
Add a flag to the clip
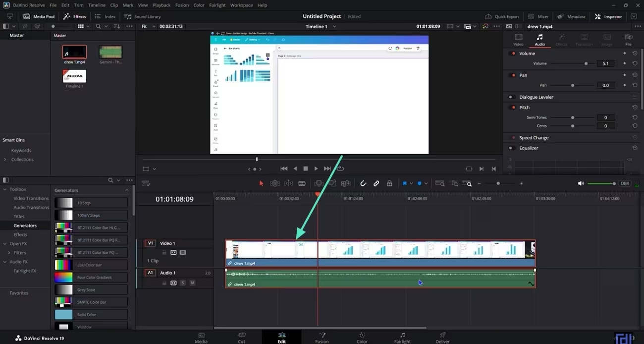(x=405, y=183)
